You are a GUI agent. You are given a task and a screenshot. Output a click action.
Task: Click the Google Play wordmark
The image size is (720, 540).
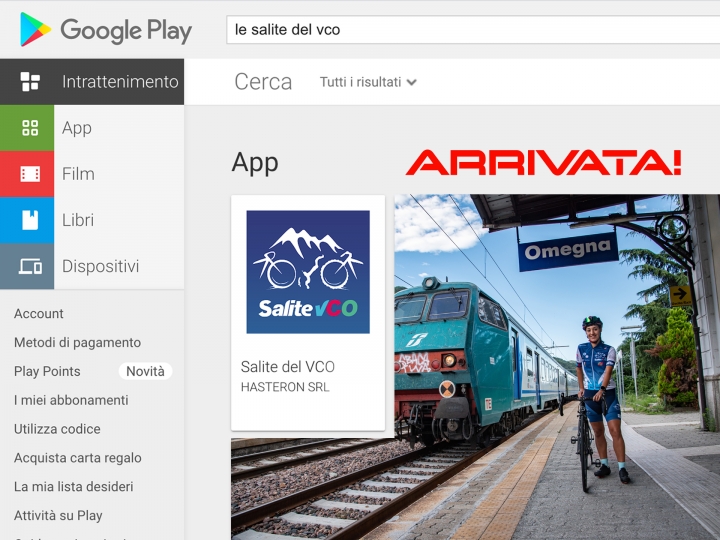point(126,30)
